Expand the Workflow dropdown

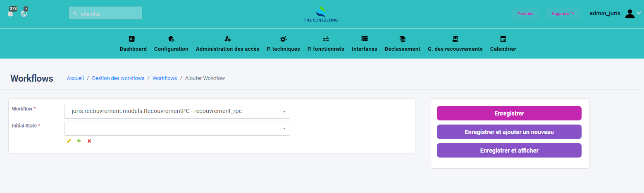[177, 112]
